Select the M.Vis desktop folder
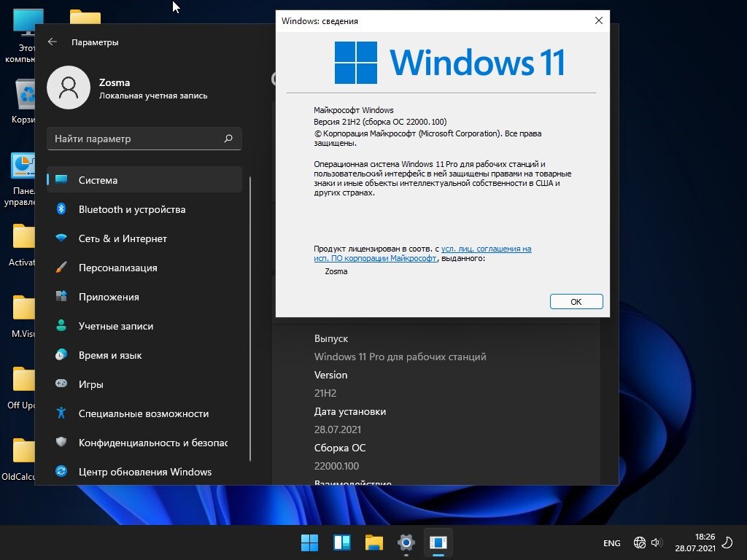This screenshot has height=560, width=747. pyautogui.click(x=23, y=316)
